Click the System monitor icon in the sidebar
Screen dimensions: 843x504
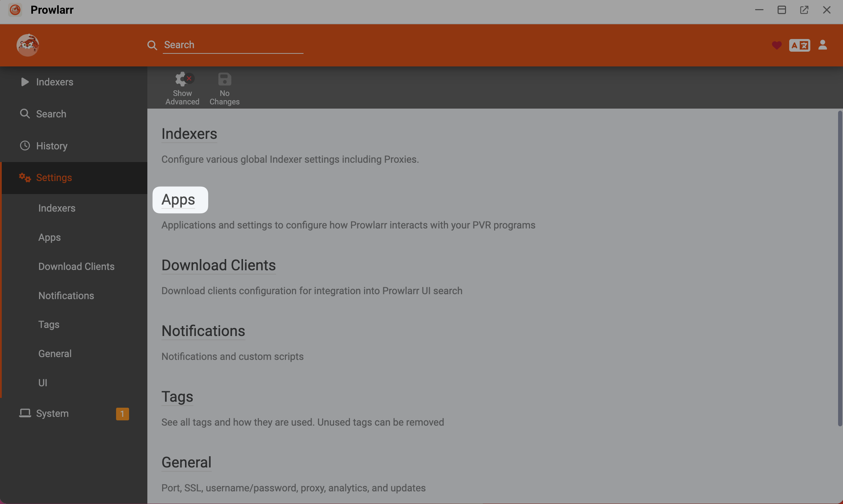25,413
